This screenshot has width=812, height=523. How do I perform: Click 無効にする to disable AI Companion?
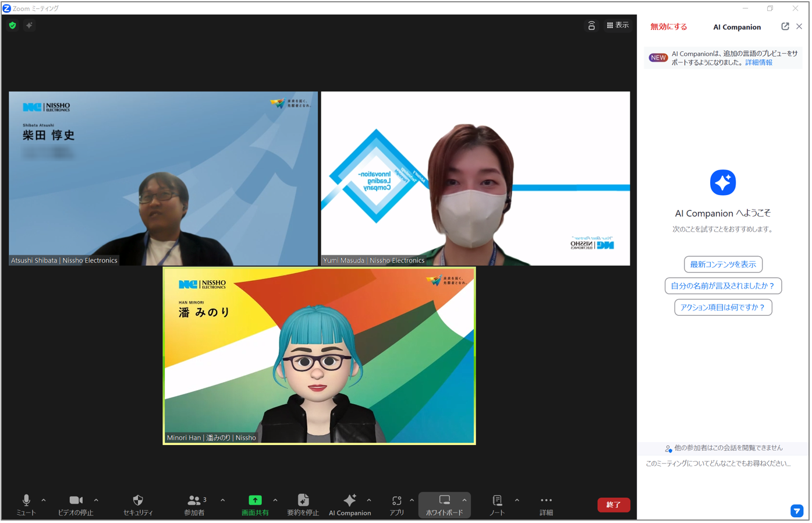(x=668, y=27)
